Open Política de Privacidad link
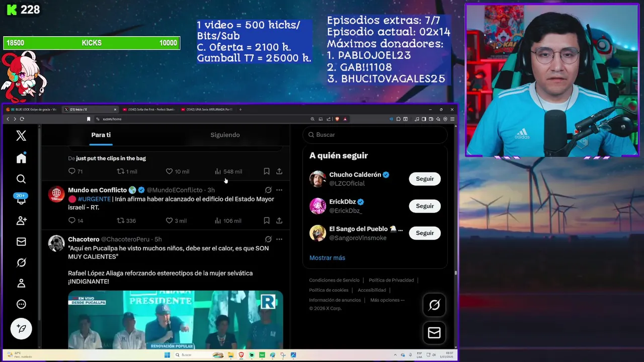 [x=391, y=280]
